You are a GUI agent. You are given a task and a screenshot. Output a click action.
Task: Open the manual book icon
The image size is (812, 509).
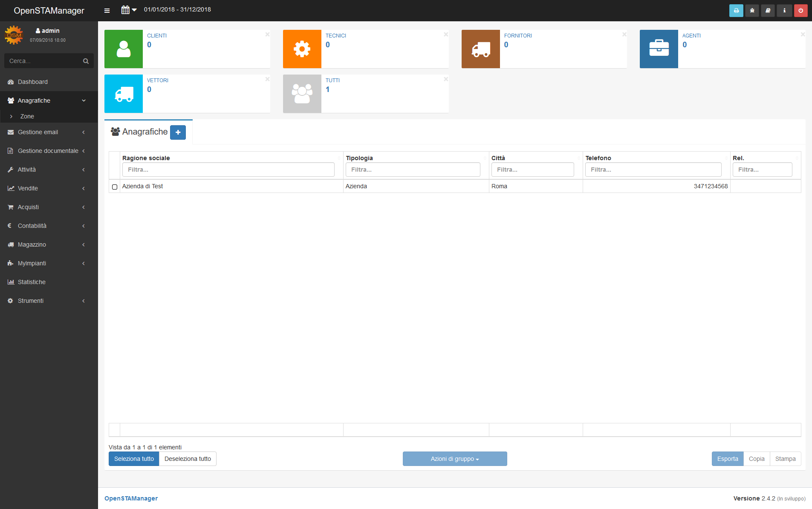[x=768, y=11]
